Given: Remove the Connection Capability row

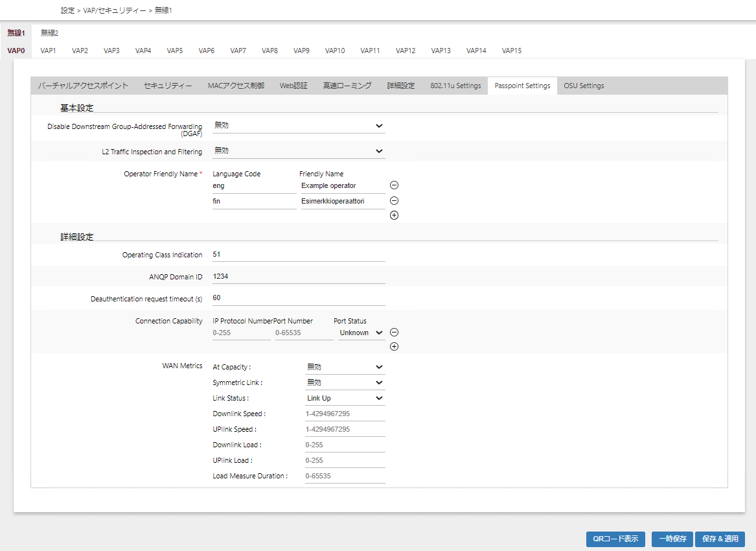Looking at the screenshot, I should tap(394, 333).
